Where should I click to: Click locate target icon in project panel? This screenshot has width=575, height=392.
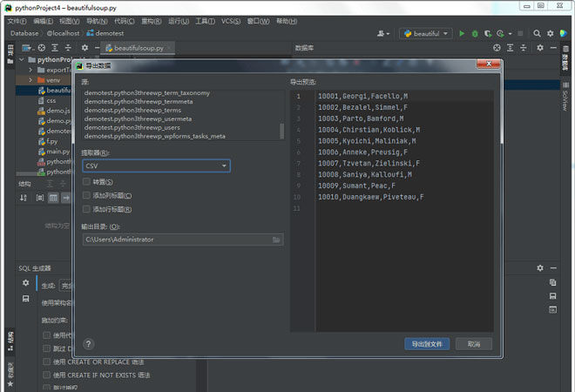(x=42, y=48)
